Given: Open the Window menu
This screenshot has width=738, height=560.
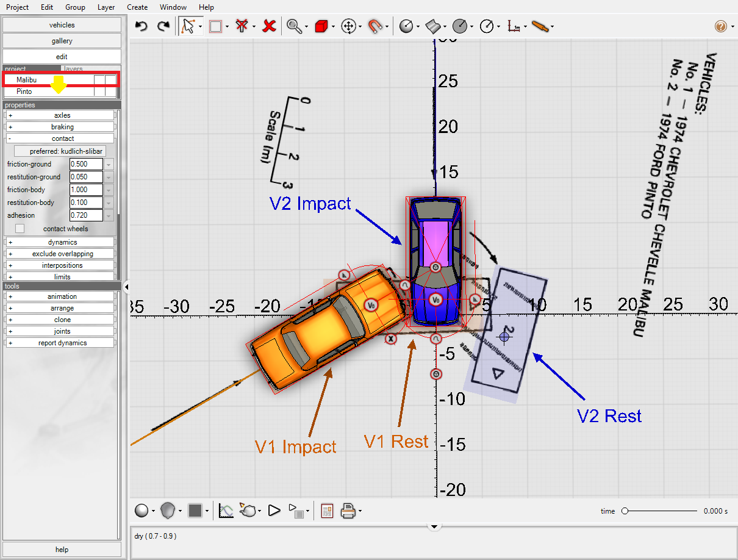Looking at the screenshot, I should [173, 7].
